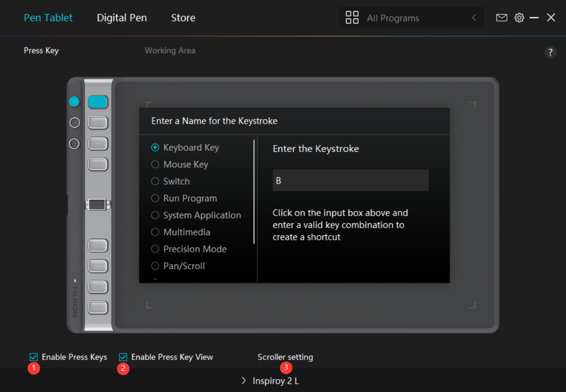Screen dimensions: 566x392
Task: Click the All Programs grid icon
Action: [352, 18]
